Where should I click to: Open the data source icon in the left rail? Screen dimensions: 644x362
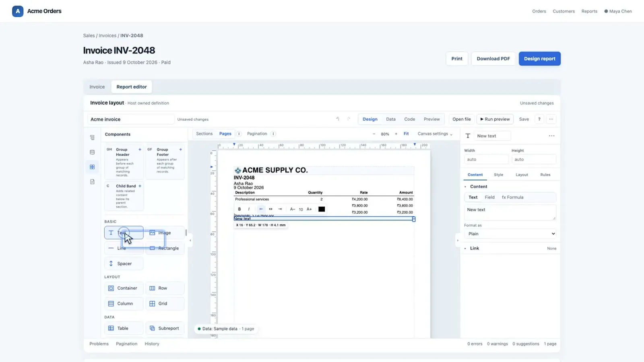point(92,152)
